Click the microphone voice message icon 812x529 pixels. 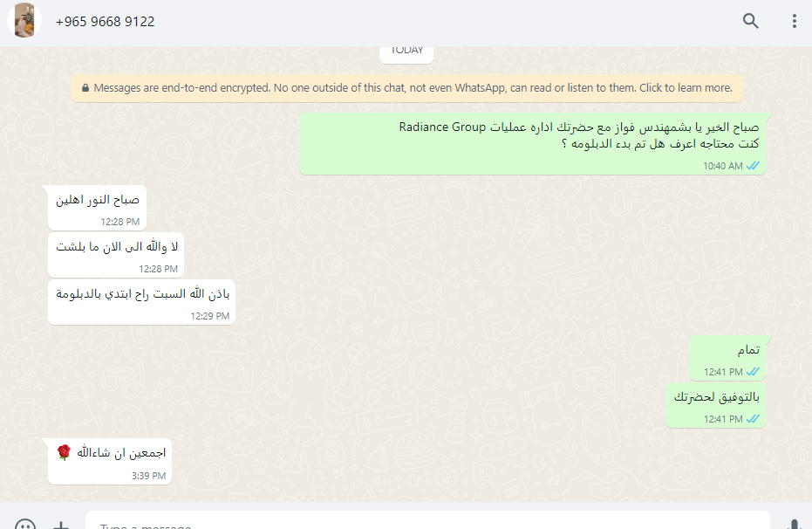click(794, 524)
